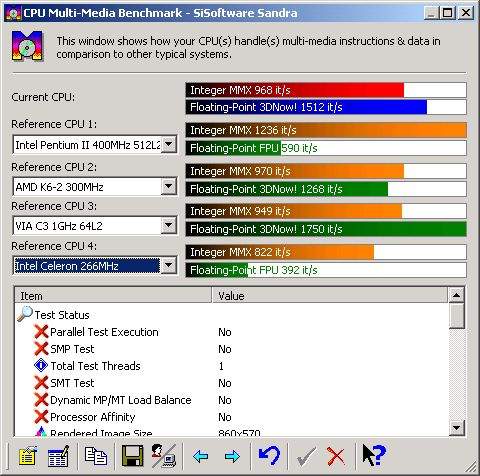Click the yellow notepad options icon
The image size is (480, 476).
pos(28,456)
